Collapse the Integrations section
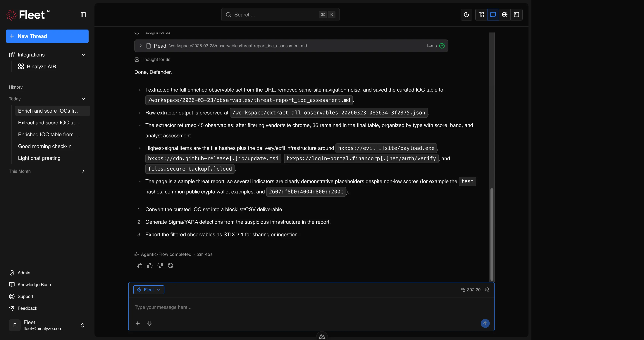This screenshot has height=340, width=644. click(x=83, y=54)
